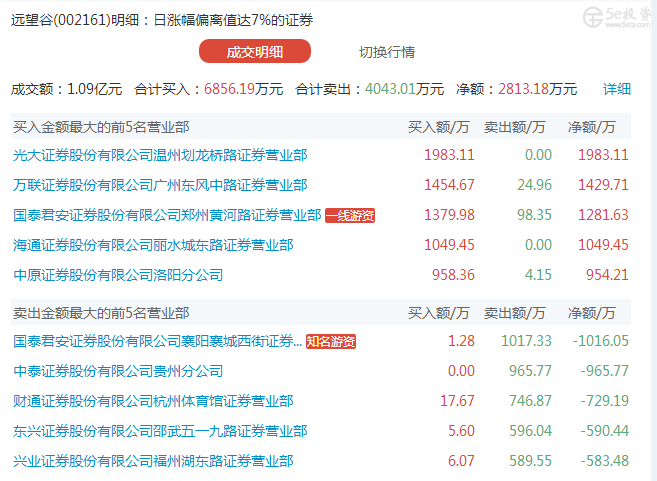Viewport: 657px width, 481px height.
Task: Open 国泰君安襄阳襄城西街证券 link
Action: pos(157,341)
